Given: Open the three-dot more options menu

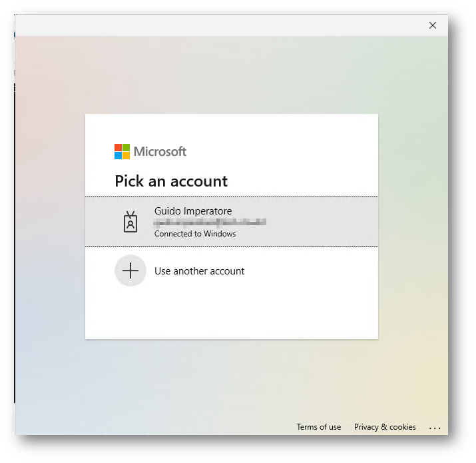Looking at the screenshot, I should pos(435,428).
